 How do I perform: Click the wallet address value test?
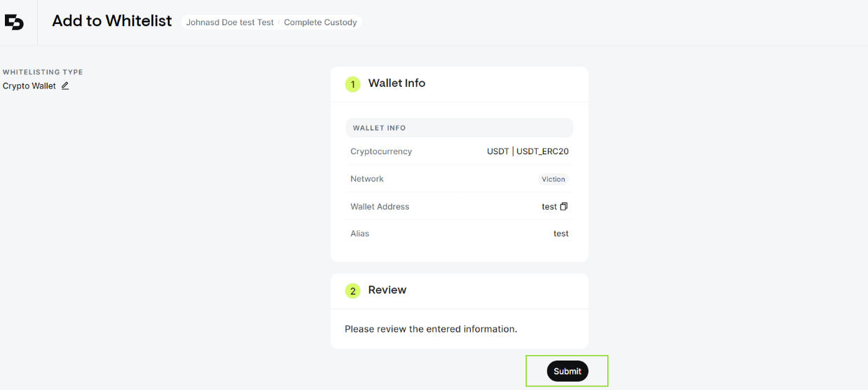pos(549,207)
